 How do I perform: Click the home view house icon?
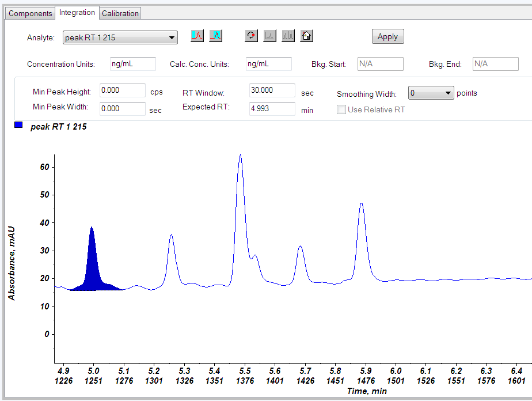pyautogui.click(x=306, y=36)
